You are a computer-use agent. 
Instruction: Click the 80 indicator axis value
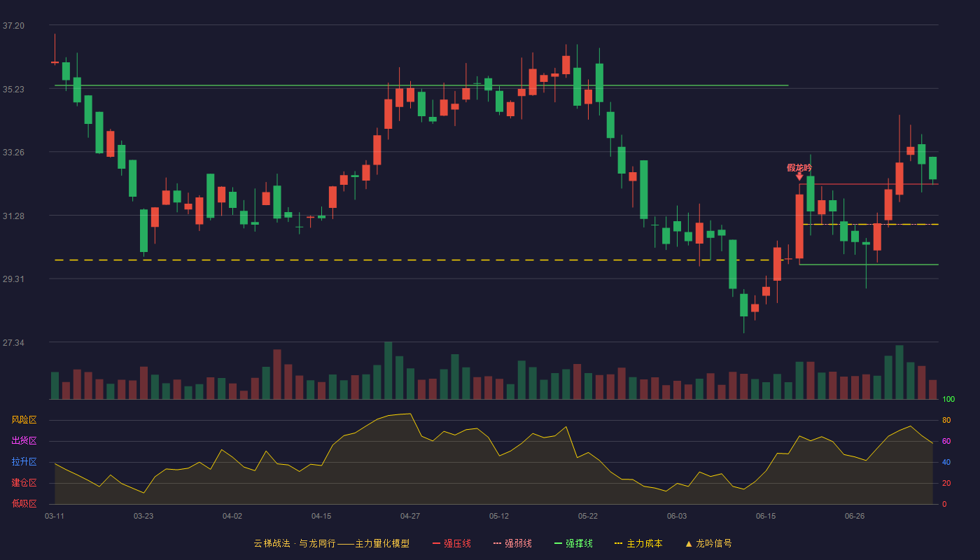[946, 420]
